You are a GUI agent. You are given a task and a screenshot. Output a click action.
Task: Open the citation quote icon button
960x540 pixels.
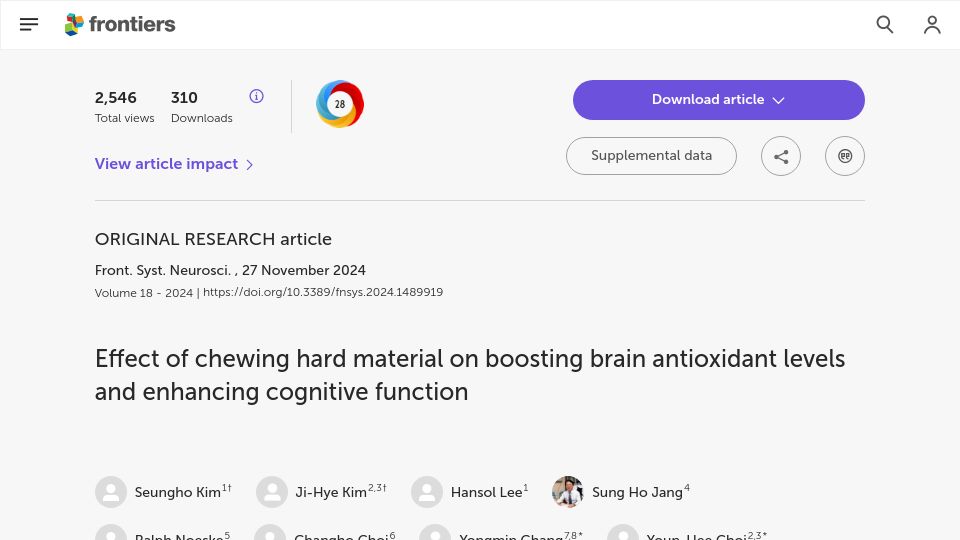tap(845, 156)
